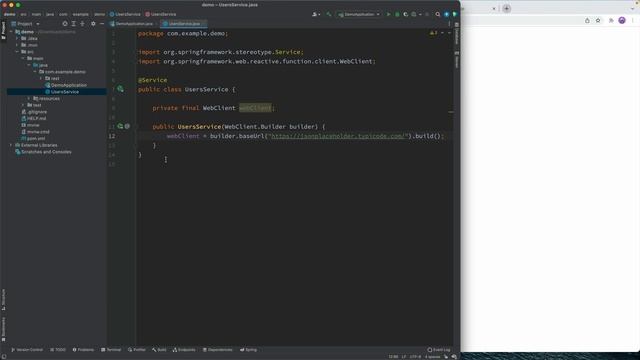This screenshot has width=640, height=360.
Task: Toggle Database tool window on right strip
Action: (x=457, y=34)
